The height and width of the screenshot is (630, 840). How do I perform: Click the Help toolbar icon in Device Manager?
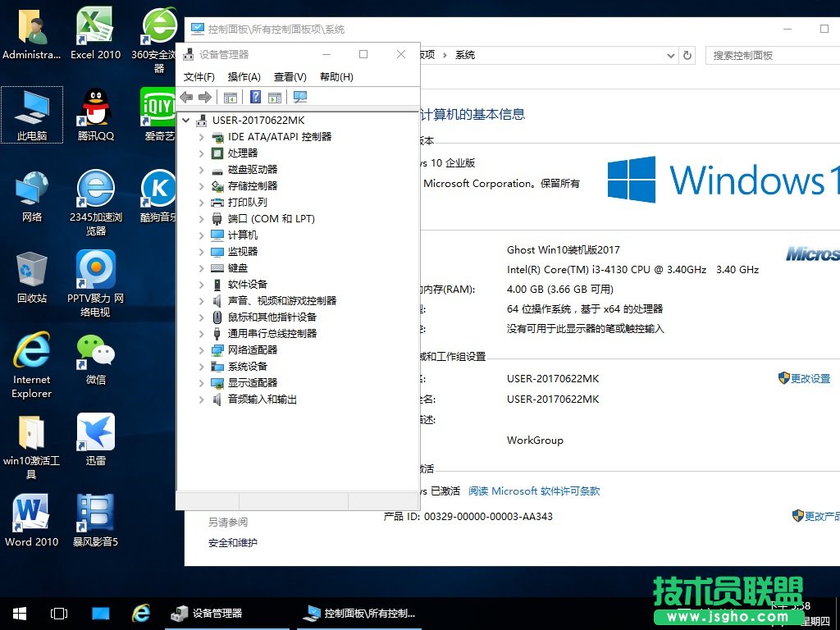pos(255,97)
